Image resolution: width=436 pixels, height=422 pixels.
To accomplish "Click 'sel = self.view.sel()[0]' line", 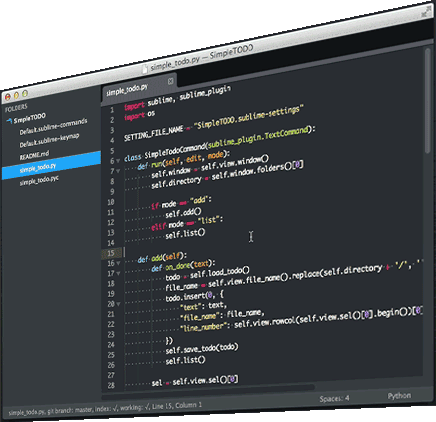I will pos(195,381).
